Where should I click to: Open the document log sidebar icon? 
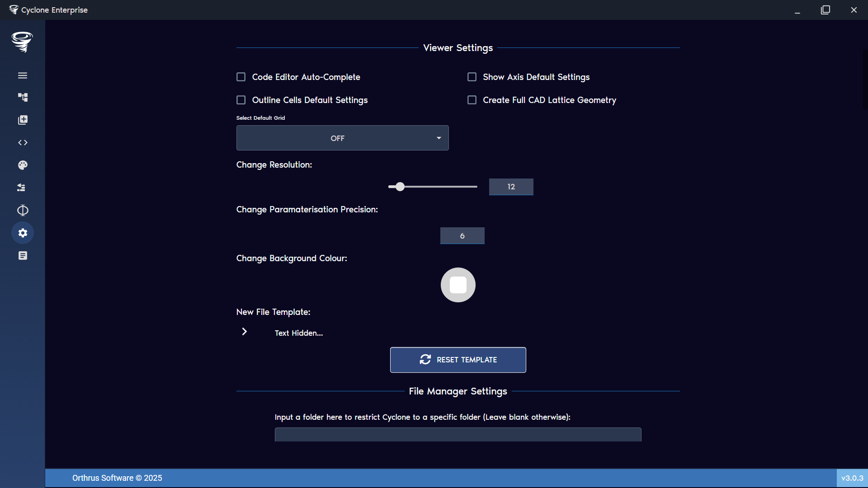tap(22, 255)
